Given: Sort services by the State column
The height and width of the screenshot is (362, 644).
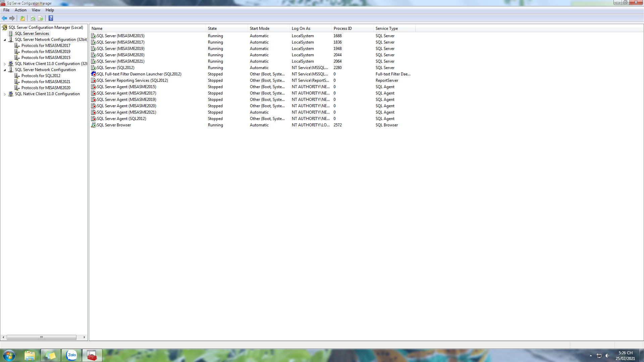Looking at the screenshot, I should 227,28.
